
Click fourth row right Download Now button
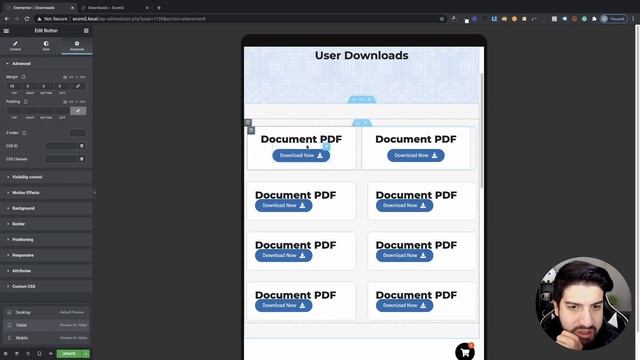click(404, 305)
